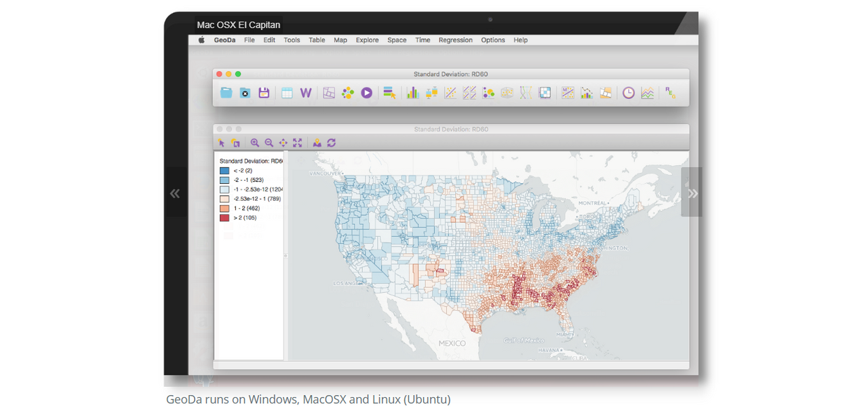
Task: Open the Regression menu
Action: pyautogui.click(x=456, y=40)
